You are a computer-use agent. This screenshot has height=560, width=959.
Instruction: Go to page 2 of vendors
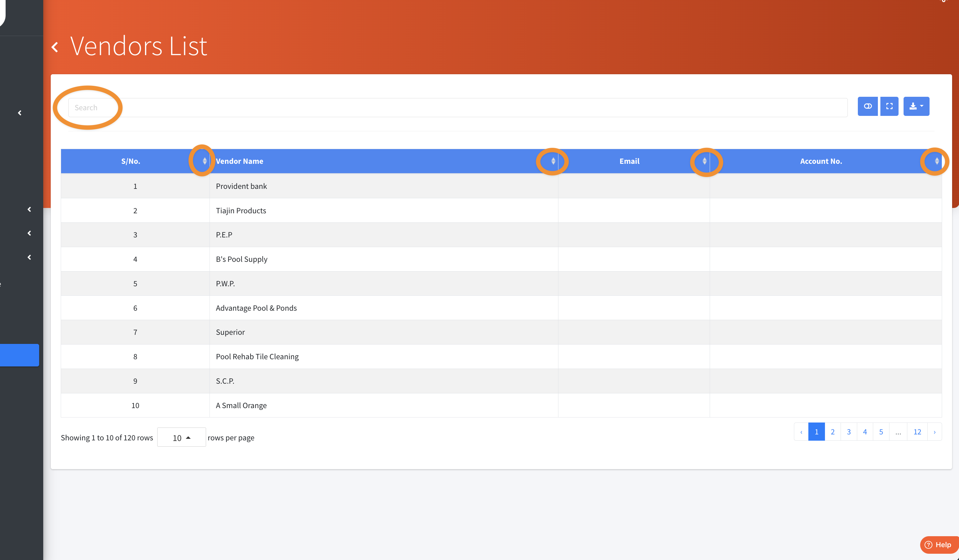pyautogui.click(x=833, y=432)
